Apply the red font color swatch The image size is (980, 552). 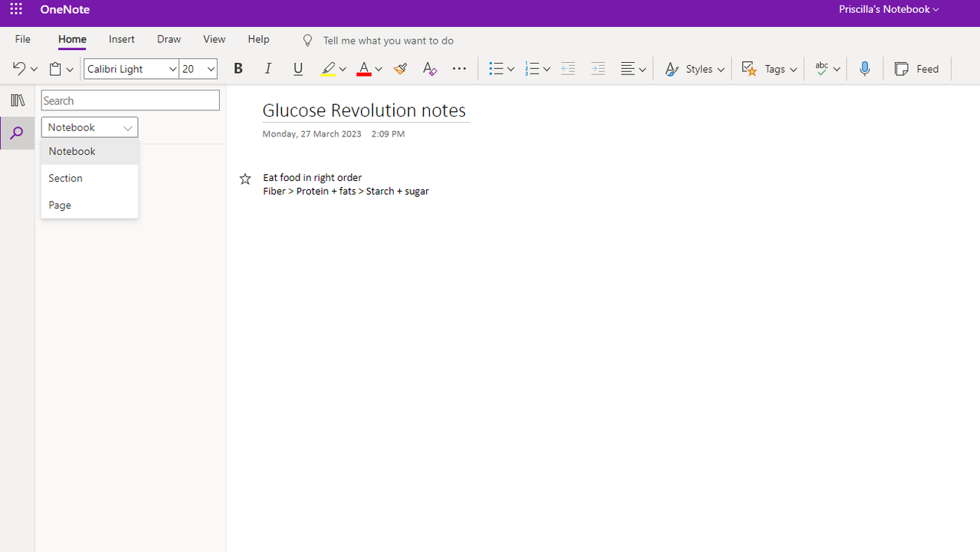364,69
